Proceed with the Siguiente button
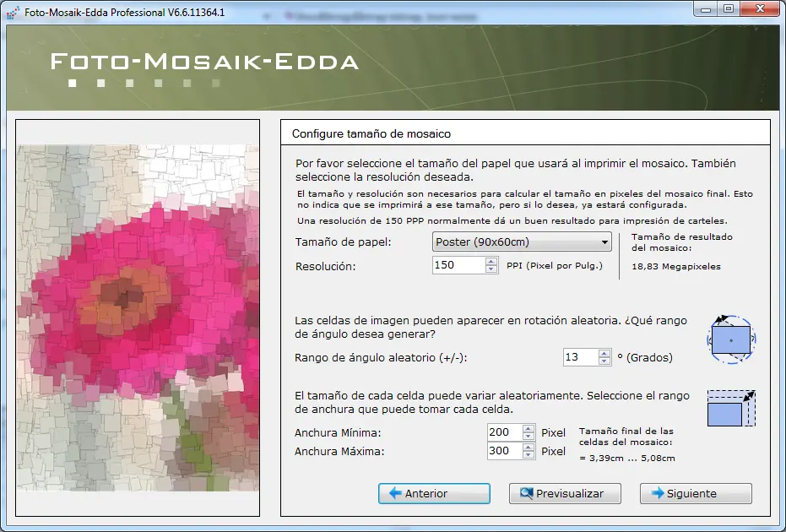786x532 pixels. point(696,494)
